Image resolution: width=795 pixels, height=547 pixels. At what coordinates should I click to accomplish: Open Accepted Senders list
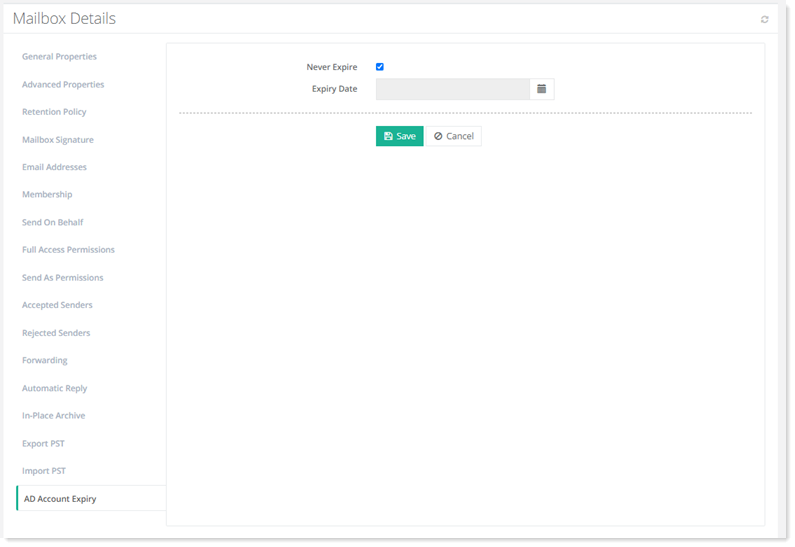coord(57,305)
